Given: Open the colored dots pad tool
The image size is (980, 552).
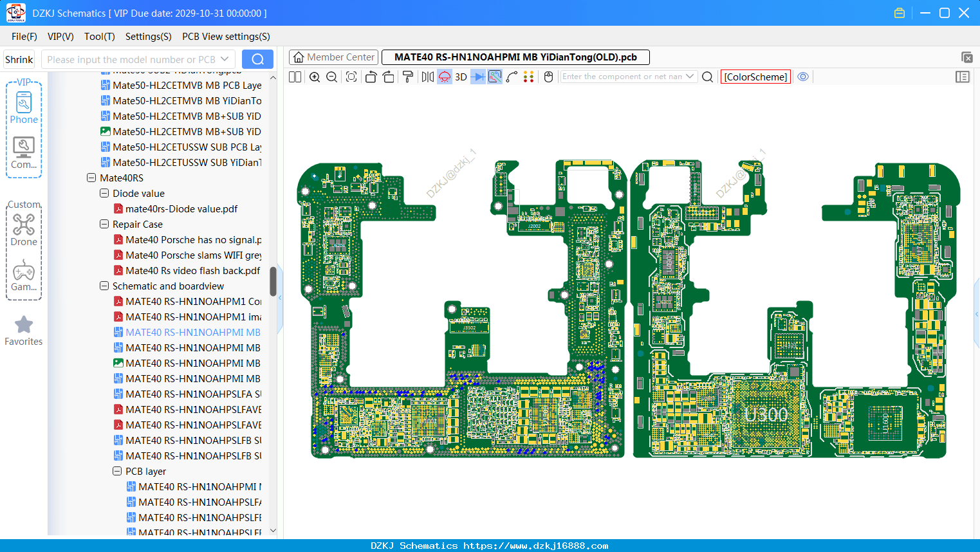Looking at the screenshot, I should [528, 77].
